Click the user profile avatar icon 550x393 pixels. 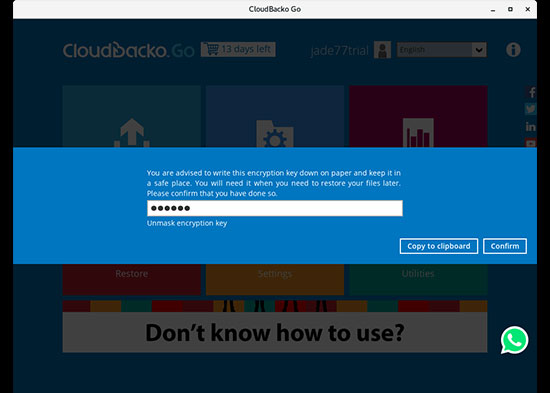(x=382, y=50)
